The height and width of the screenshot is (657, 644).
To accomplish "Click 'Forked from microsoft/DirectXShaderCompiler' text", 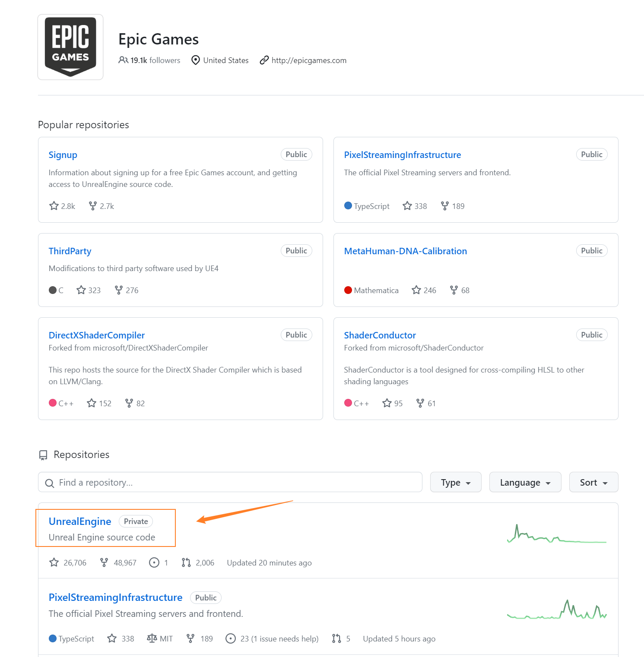I will tap(128, 348).
